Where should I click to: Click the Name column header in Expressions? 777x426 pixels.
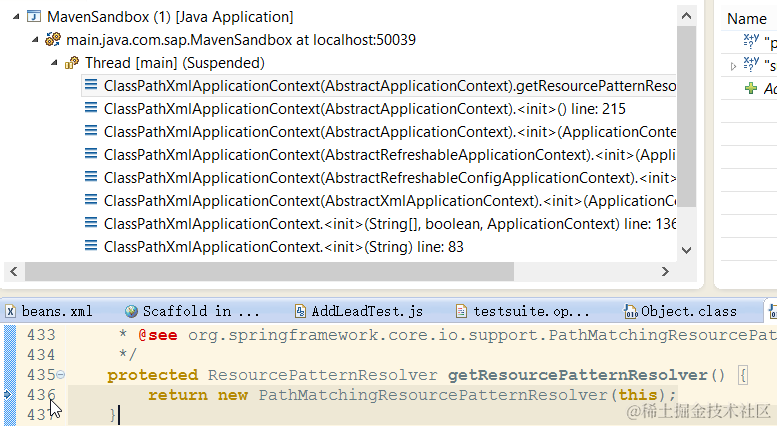(747, 19)
